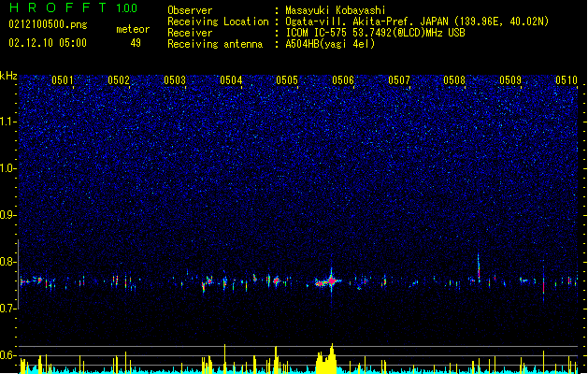Select receiver value ICOM IC-575 53.7492 MHz USB
588x374 pixels.
376,33
